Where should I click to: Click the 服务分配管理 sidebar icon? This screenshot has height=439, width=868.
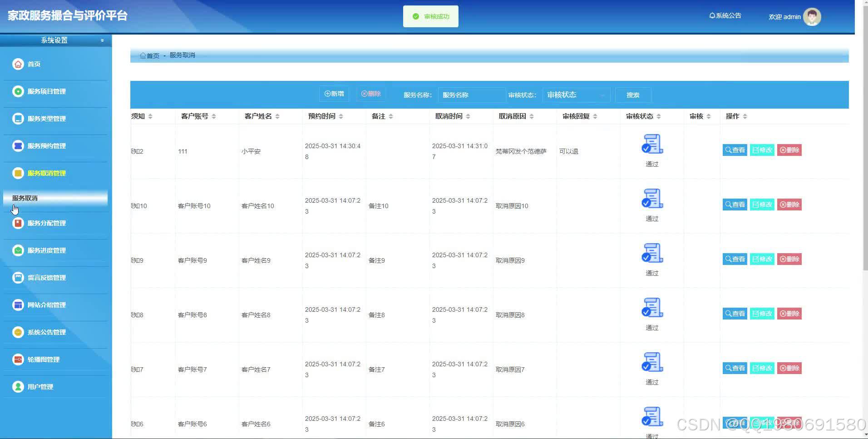click(18, 223)
